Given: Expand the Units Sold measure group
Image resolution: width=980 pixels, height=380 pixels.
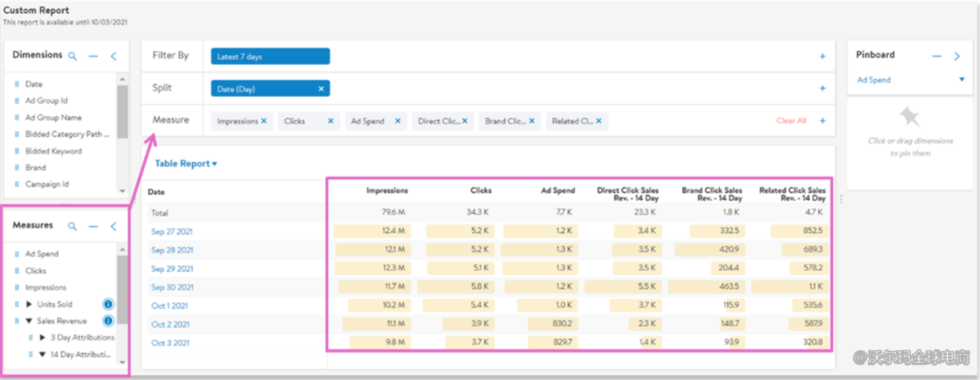Looking at the screenshot, I should click(x=29, y=305).
